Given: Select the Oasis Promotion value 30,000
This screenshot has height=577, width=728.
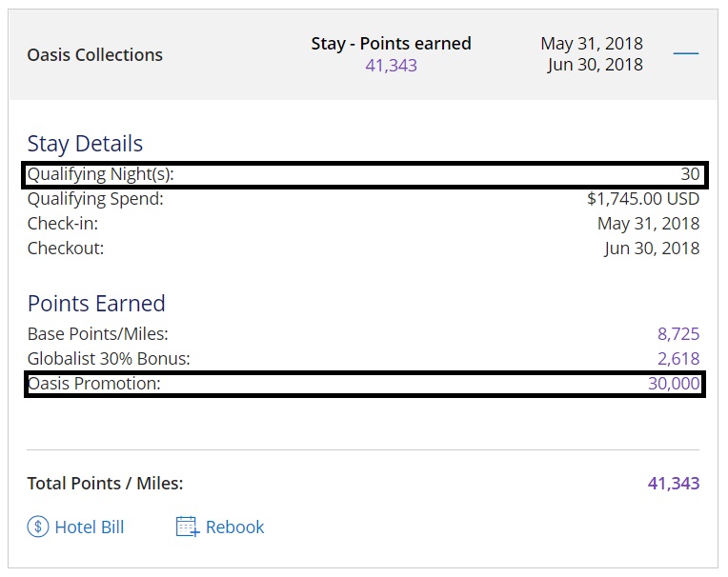Looking at the screenshot, I should tap(673, 384).
